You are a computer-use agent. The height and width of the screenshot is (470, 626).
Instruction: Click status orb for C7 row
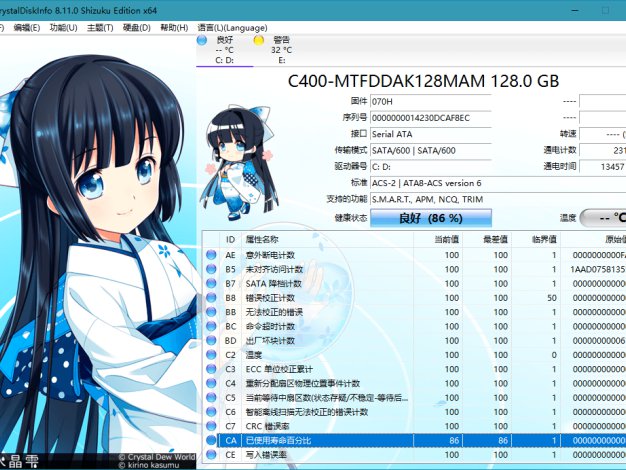pyautogui.click(x=211, y=426)
